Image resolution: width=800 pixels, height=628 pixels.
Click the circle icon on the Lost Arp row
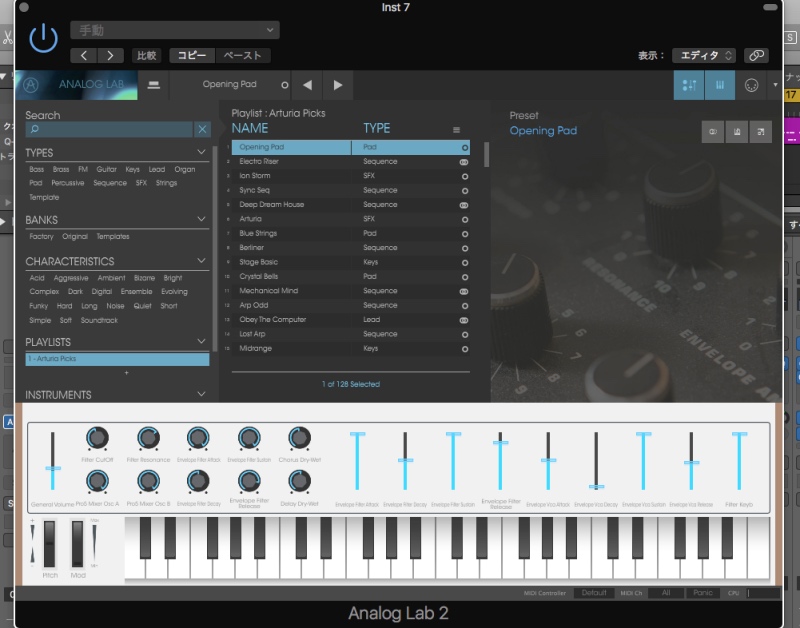pos(465,335)
